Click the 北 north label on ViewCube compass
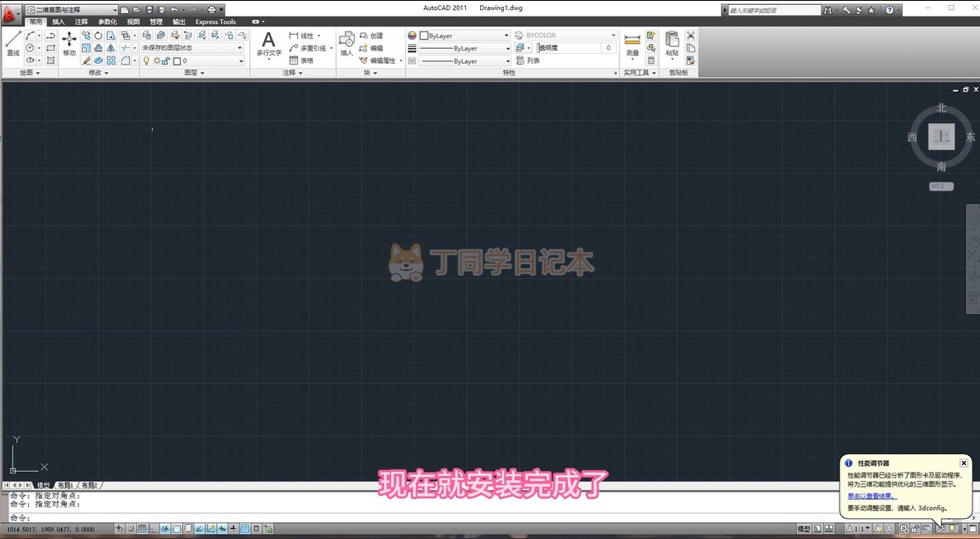The image size is (980, 539). pos(941,109)
